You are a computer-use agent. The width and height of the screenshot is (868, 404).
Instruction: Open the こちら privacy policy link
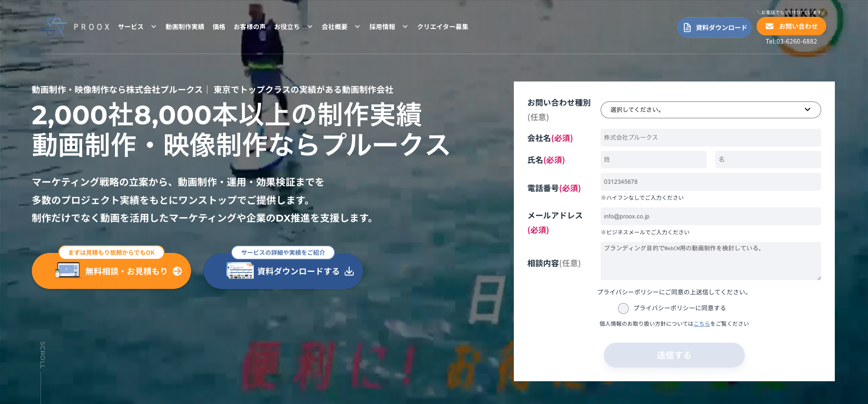[702, 324]
